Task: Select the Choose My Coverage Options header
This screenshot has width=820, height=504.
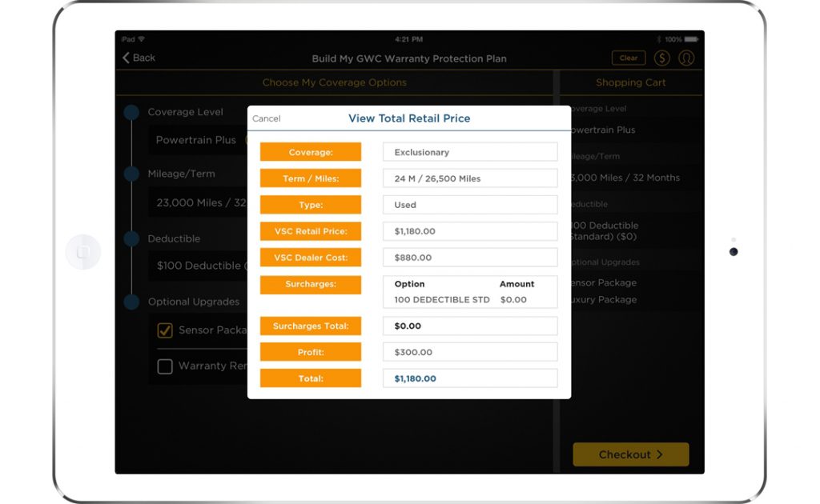Action: coord(334,82)
